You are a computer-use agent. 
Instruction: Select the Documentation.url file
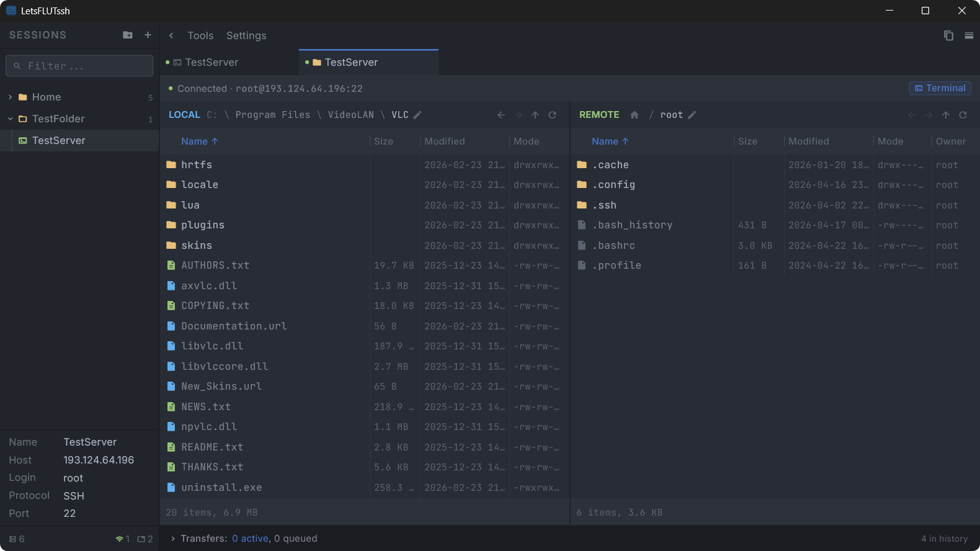365,326
